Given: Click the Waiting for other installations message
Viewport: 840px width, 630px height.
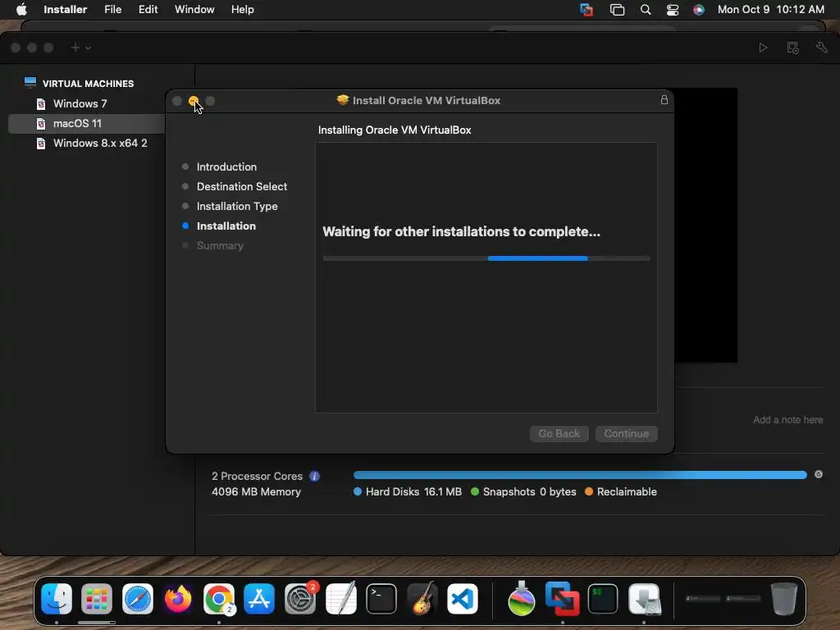Looking at the screenshot, I should point(461,232).
